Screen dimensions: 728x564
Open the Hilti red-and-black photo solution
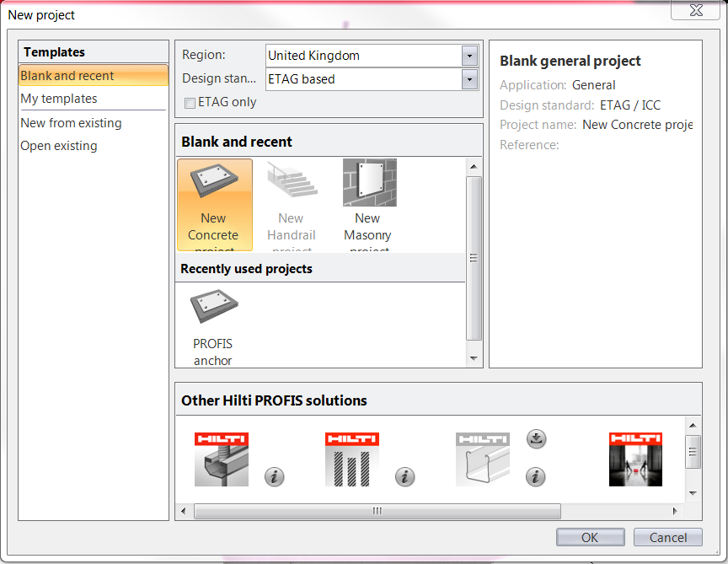pos(635,459)
